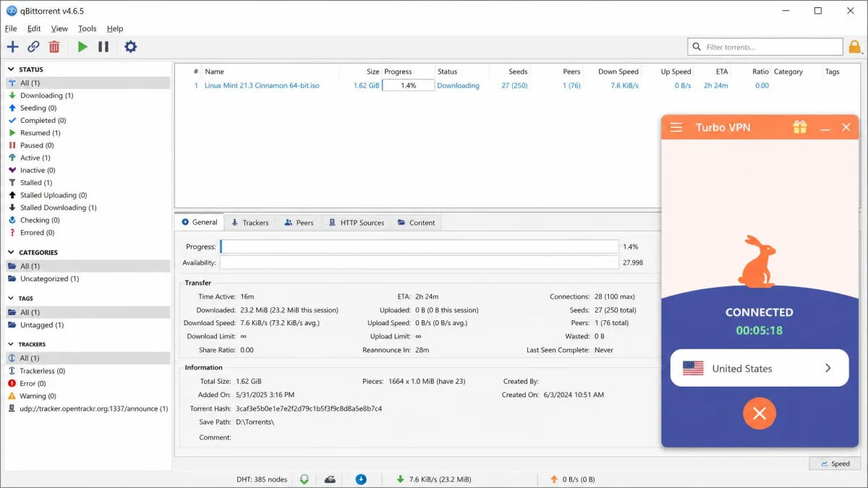Screen dimensions: 868x488
Task: Open the File menu
Action: point(11,28)
